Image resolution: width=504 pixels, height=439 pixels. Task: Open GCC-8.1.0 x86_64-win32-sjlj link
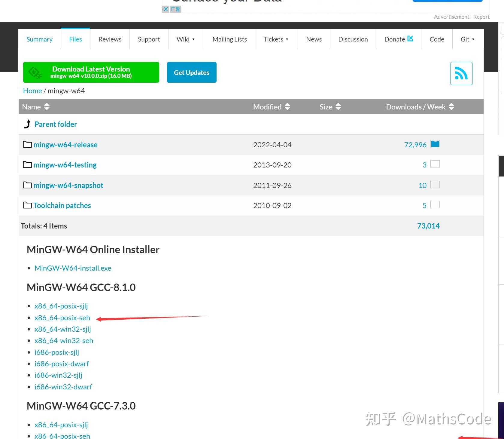62,329
